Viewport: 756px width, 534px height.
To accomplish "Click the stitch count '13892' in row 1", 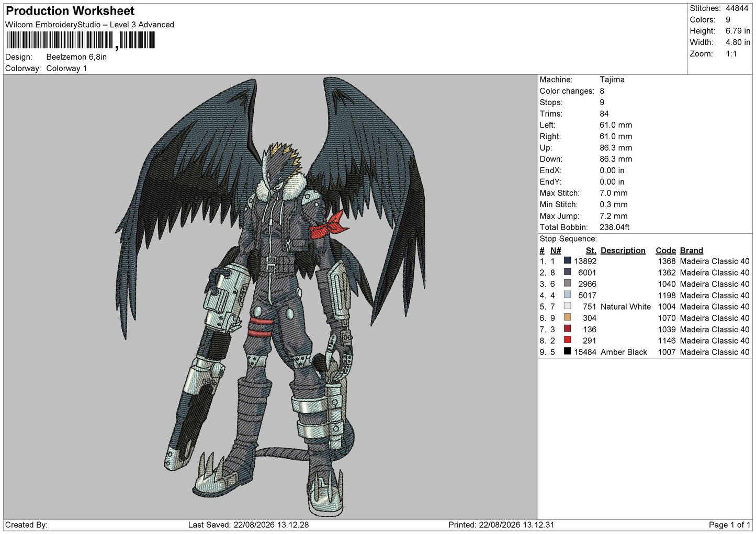I will pos(585,262).
